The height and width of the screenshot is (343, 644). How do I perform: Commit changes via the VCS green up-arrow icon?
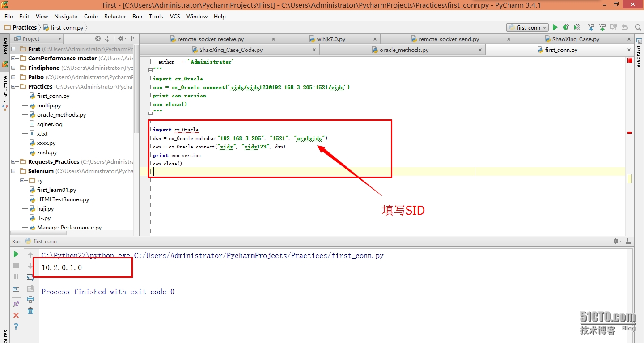click(602, 27)
